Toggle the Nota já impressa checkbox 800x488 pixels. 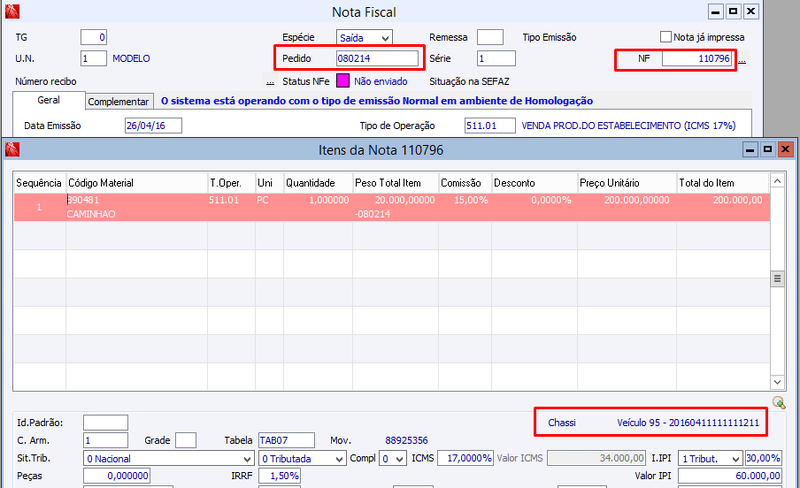pos(665,37)
